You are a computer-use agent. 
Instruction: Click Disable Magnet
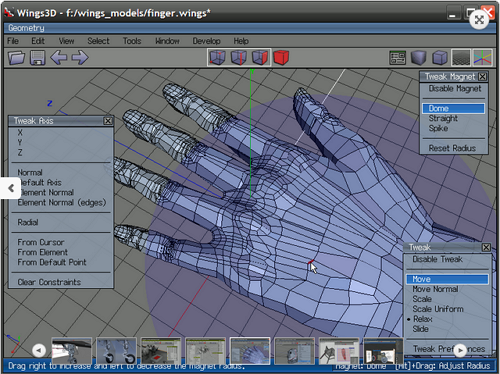tap(454, 88)
